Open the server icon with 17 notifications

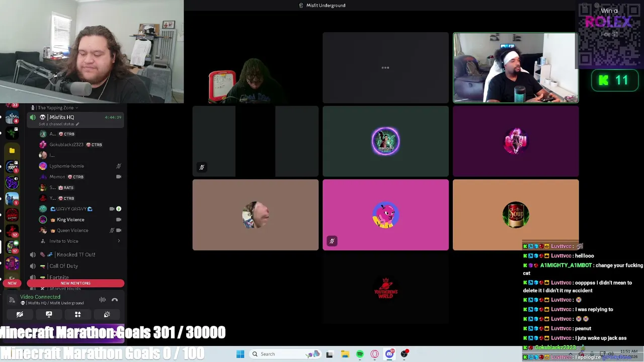point(12,246)
